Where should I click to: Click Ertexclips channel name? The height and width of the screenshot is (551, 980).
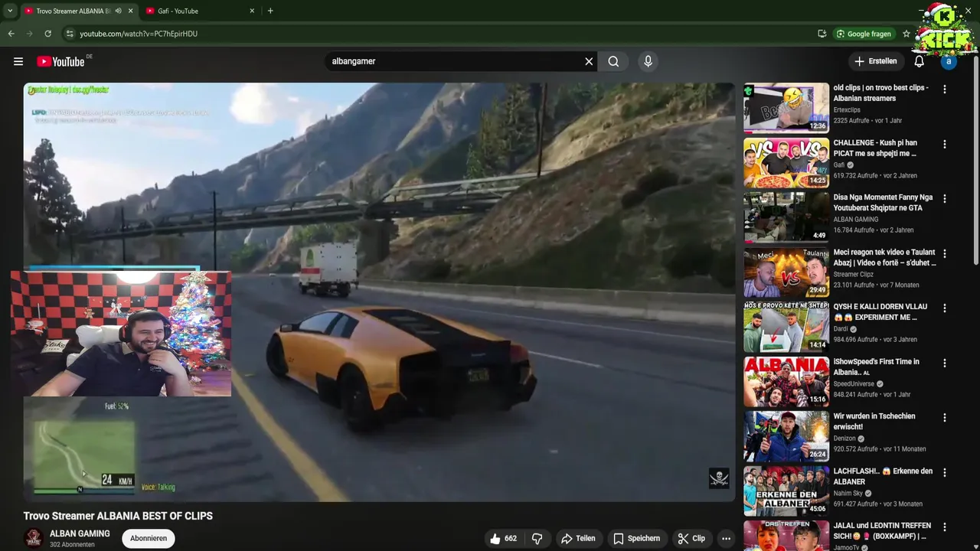(x=847, y=110)
